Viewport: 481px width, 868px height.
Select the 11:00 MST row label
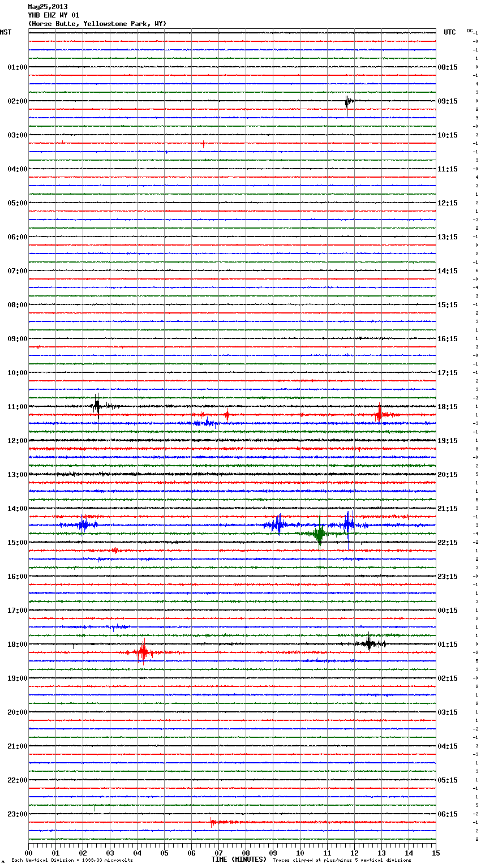[x=18, y=407]
